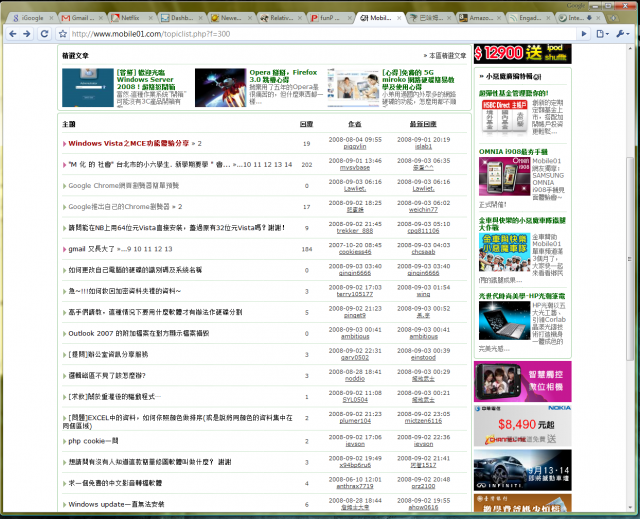Open the 'php cookie' topic

93,441
